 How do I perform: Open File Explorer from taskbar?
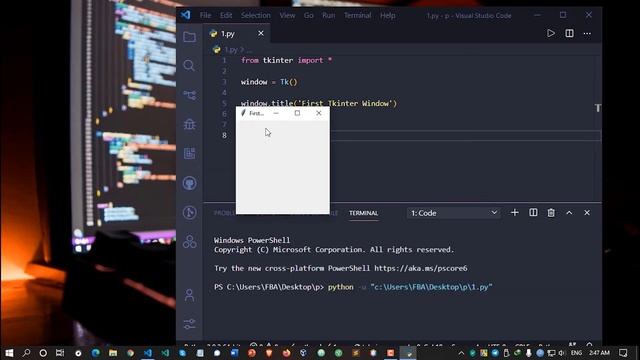(113, 353)
